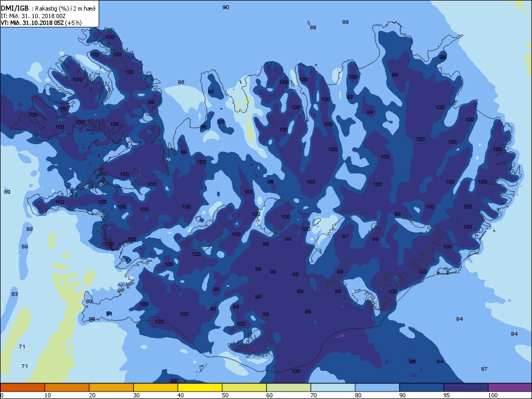This screenshot has height=399, width=532.
Task: Click the 94 humidity value on the map
Action: coord(440,361)
